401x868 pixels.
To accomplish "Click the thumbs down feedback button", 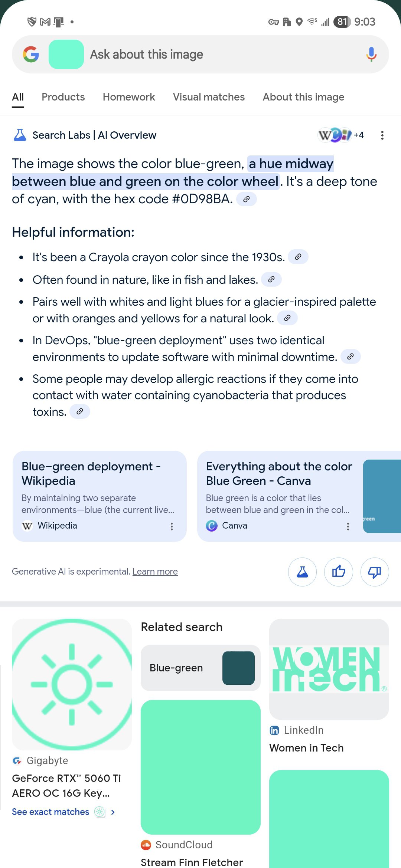I will pyautogui.click(x=375, y=572).
